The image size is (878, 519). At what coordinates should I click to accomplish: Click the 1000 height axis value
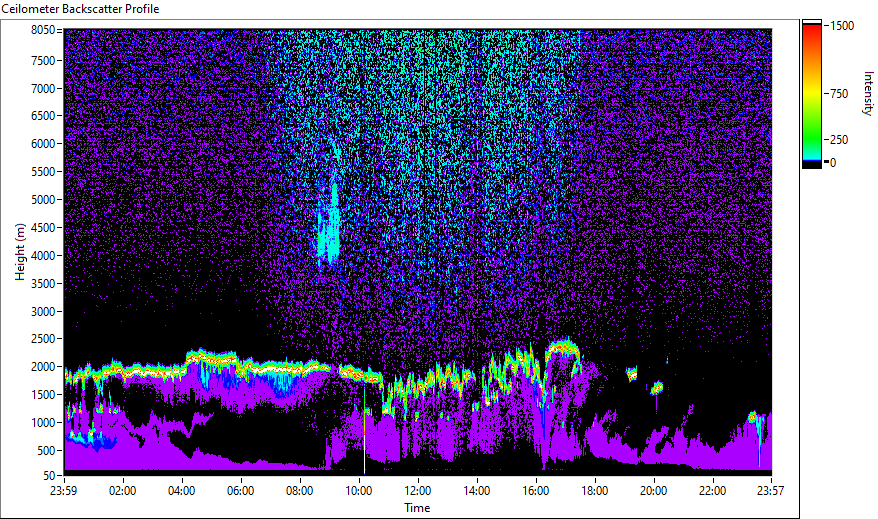point(43,423)
